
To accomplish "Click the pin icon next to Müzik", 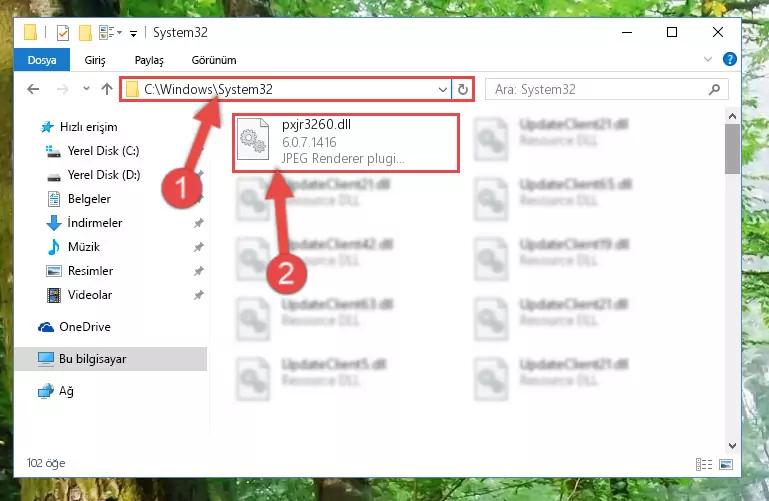I will click(x=198, y=247).
